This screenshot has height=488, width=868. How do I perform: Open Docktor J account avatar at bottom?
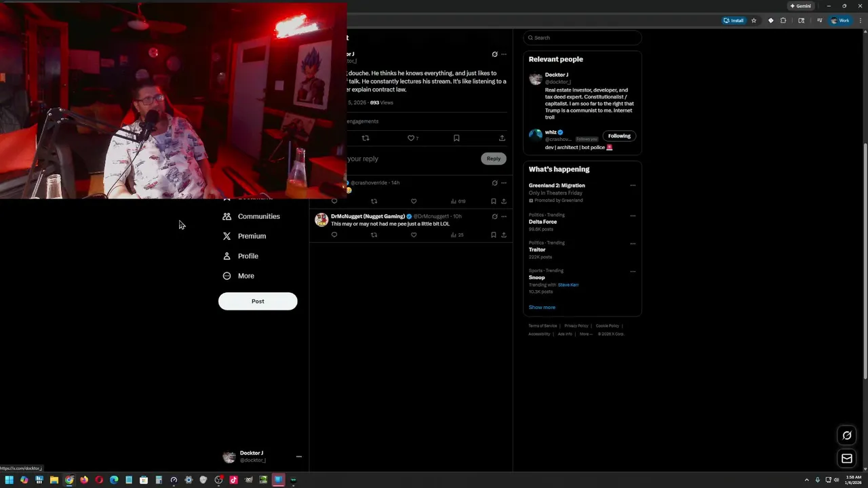(x=229, y=457)
